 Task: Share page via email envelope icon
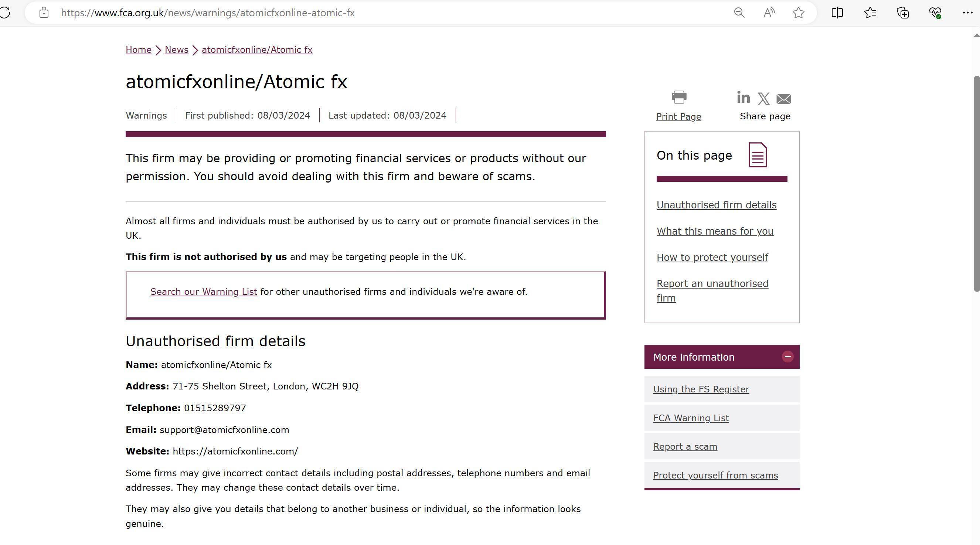coord(783,99)
